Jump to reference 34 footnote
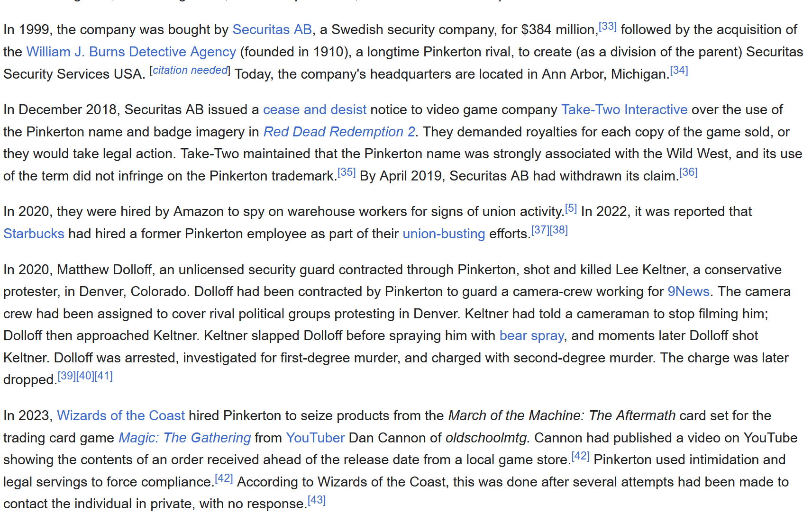 pos(679,71)
